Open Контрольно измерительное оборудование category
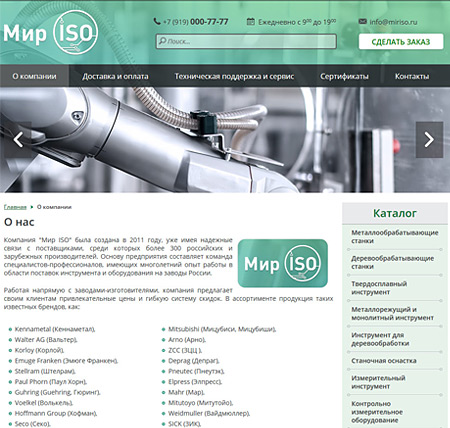The image size is (450, 428). [377, 412]
